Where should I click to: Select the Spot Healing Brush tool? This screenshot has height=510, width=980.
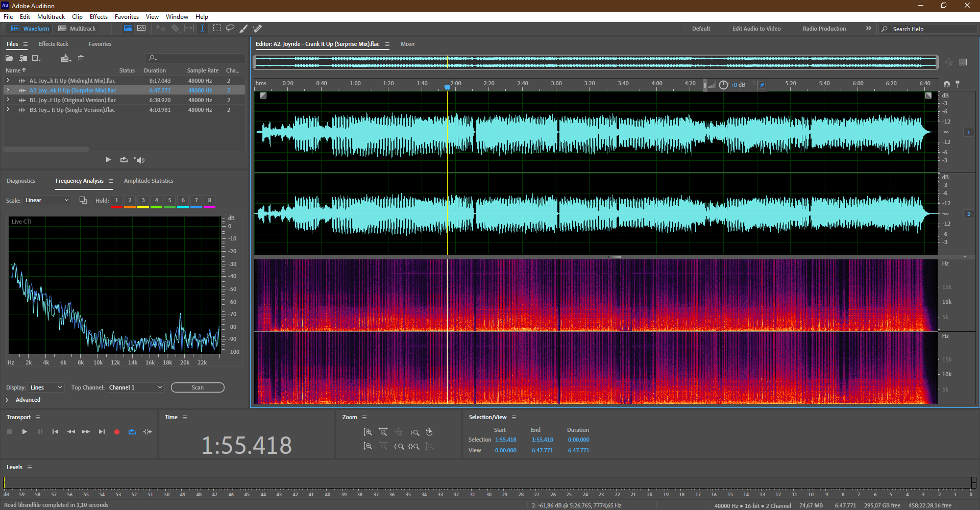tap(258, 29)
